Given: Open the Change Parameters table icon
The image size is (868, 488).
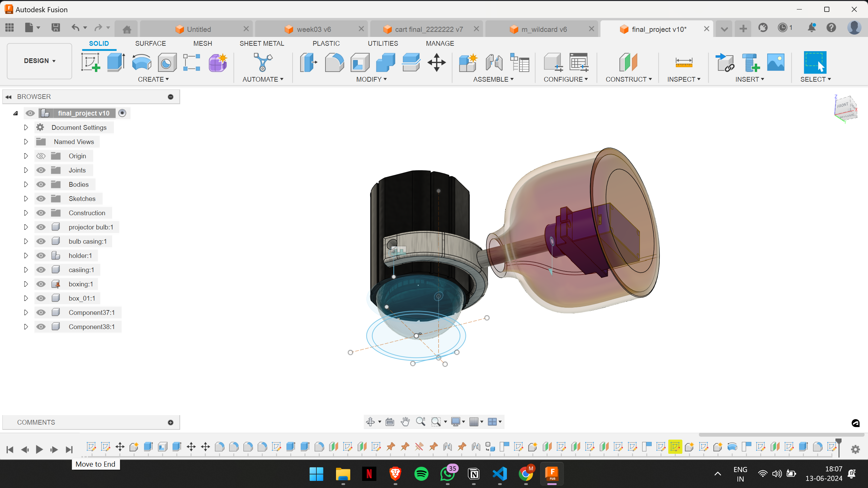Looking at the screenshot, I should click(x=579, y=62).
